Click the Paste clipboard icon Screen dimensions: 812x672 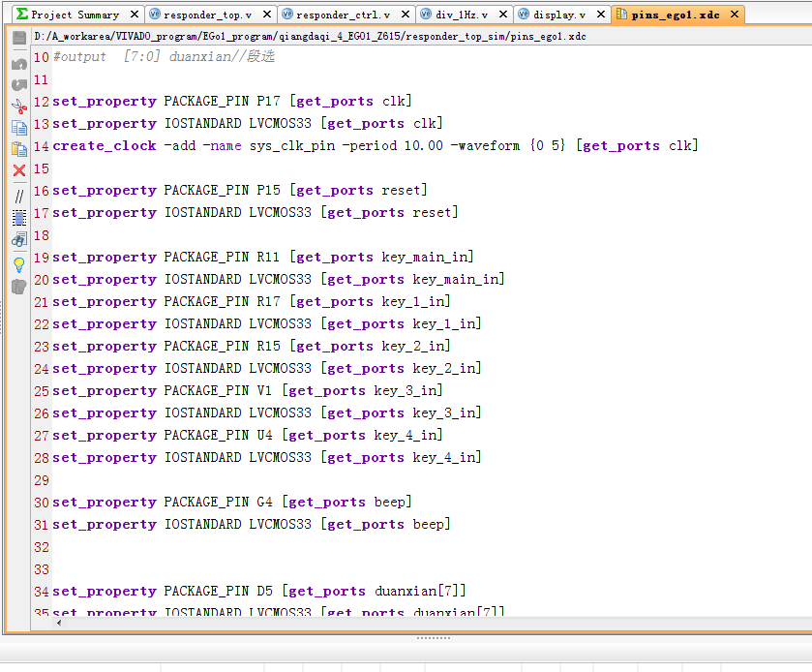pos(18,149)
